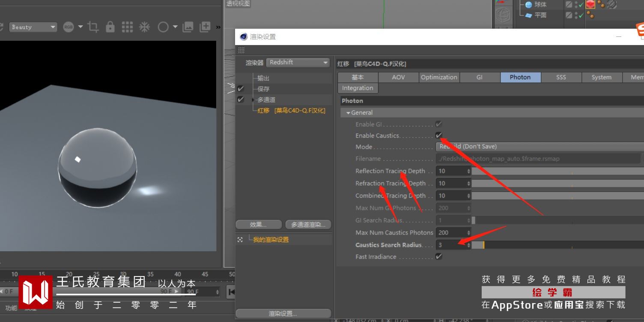Switch to the AOV tab
Viewport: 644px width, 322px height.
coord(398,77)
